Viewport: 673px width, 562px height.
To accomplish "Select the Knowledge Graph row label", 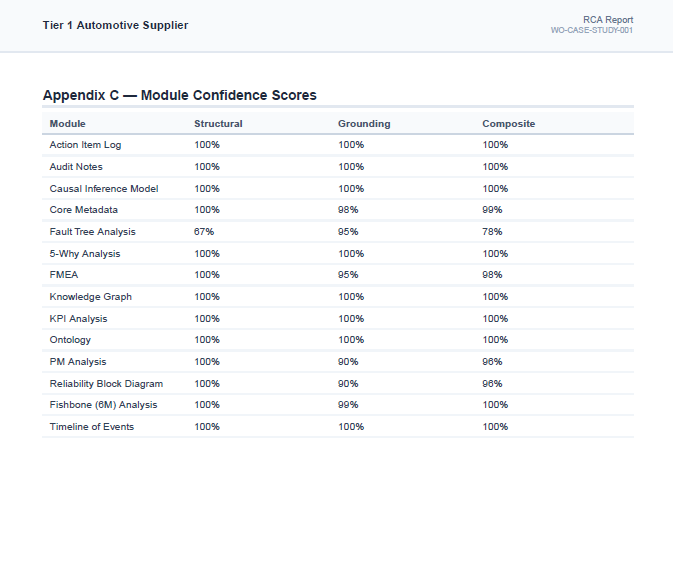I will tap(91, 297).
